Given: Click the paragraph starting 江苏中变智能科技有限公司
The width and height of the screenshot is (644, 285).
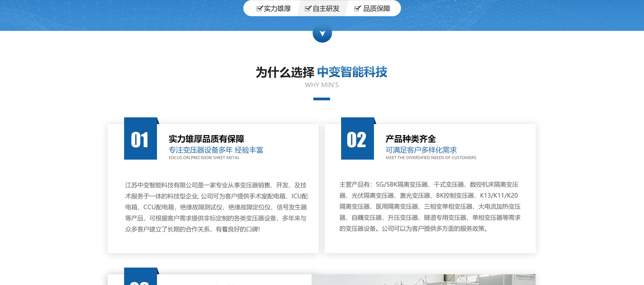Looking at the screenshot, I should tap(216, 207).
